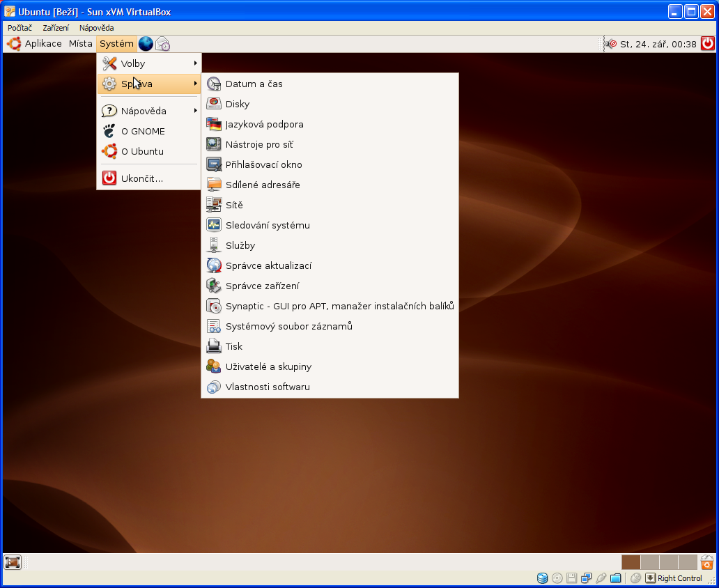Click the VirtualBox floppy status icon
This screenshot has height=588, width=719.
[571, 578]
